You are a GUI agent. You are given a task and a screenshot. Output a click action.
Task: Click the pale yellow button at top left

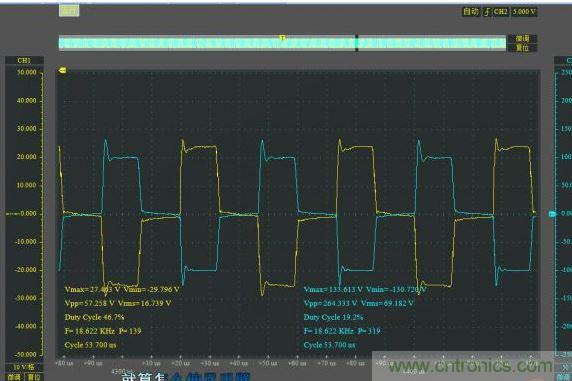[69, 11]
